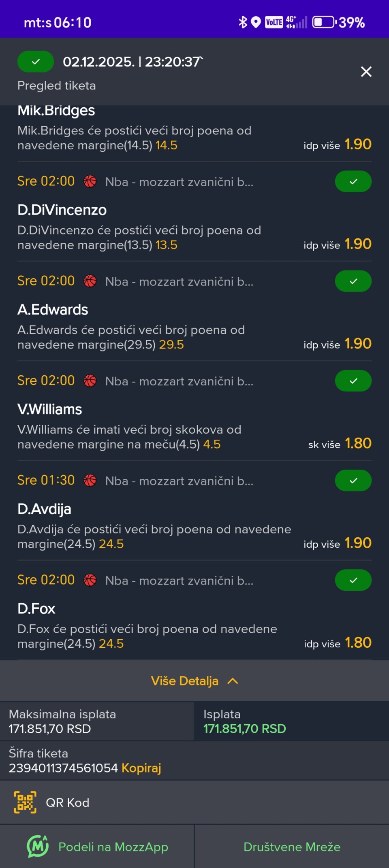Close the ticket overview with X

(x=366, y=72)
